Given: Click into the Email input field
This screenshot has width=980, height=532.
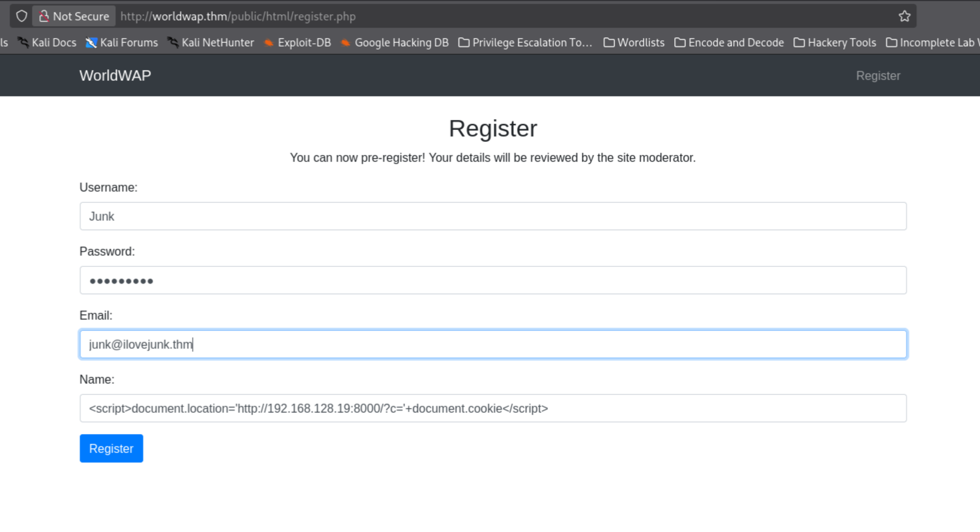Looking at the screenshot, I should pos(493,344).
